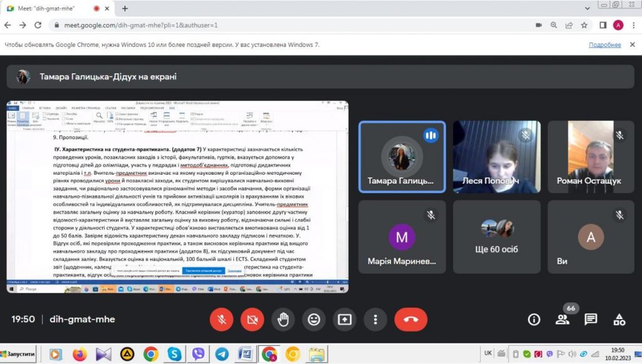Open the in-call chat panel
Screen dimensions: 642x364
pyautogui.click(x=591, y=320)
